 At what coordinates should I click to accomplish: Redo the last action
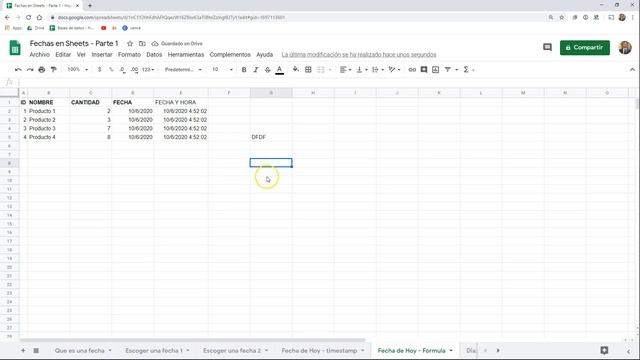click(x=30, y=70)
